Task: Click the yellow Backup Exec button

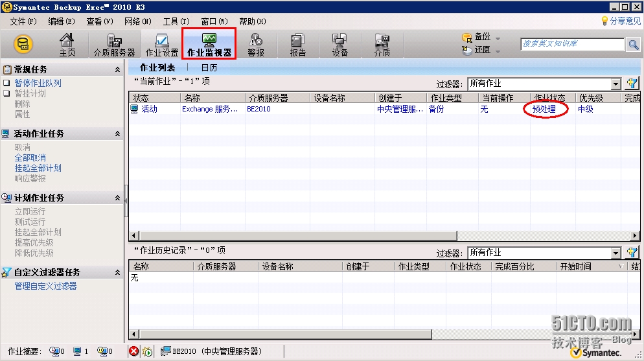Action: 23,44
